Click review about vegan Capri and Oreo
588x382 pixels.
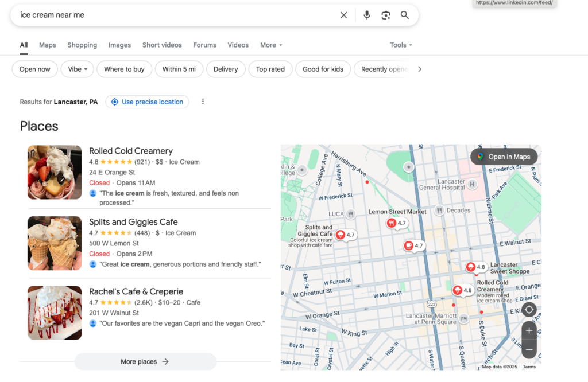[x=182, y=323]
